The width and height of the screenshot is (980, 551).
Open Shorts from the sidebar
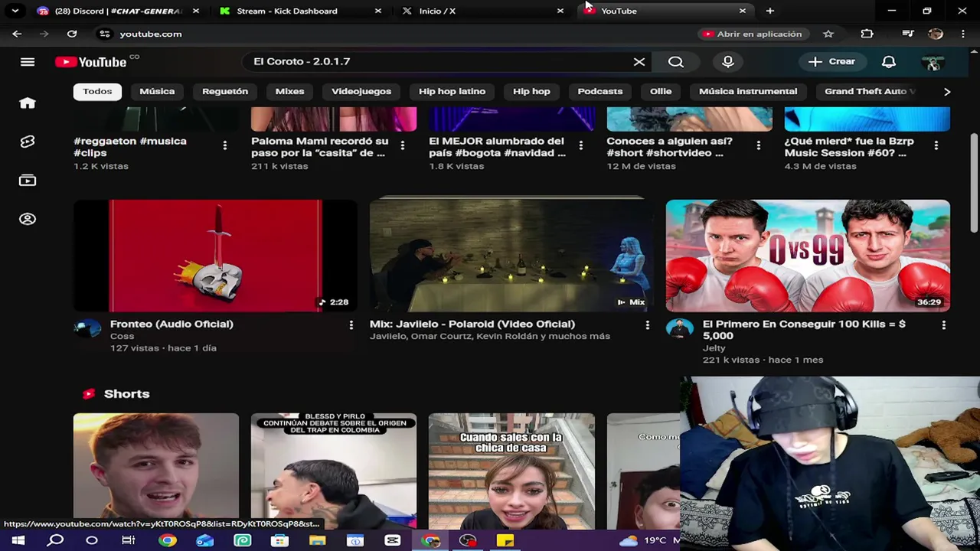(28, 142)
